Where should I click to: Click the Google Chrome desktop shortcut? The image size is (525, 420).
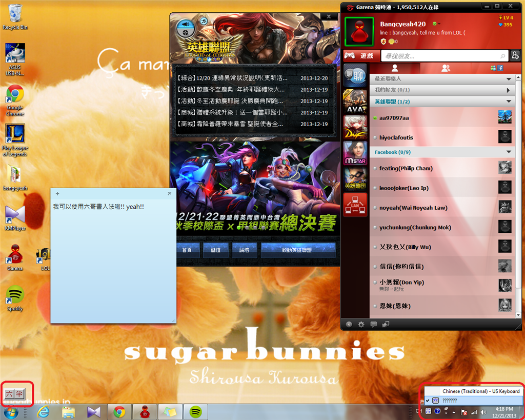click(x=15, y=101)
